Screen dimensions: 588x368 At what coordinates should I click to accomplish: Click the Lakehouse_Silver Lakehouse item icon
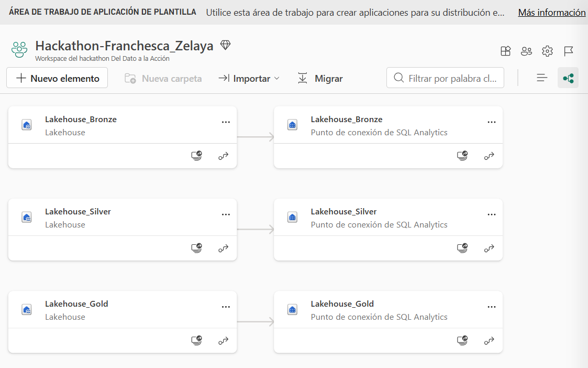pos(27,218)
